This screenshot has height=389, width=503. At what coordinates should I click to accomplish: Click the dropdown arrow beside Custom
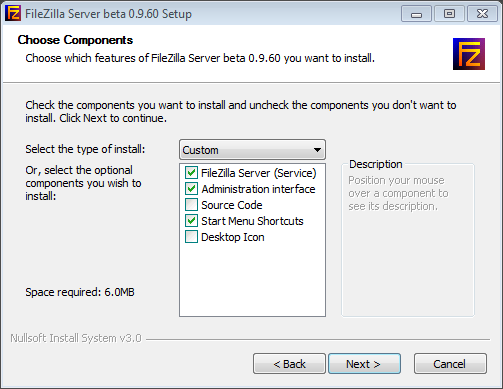pyautogui.click(x=317, y=150)
